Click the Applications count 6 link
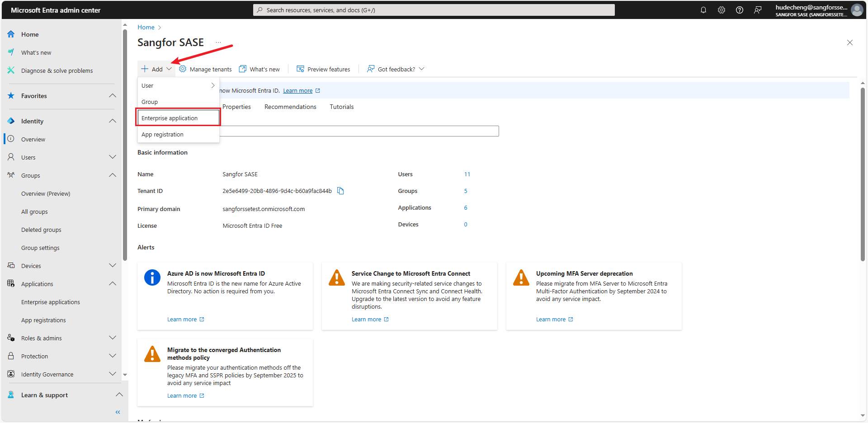This screenshot has height=423, width=868. pyautogui.click(x=466, y=207)
